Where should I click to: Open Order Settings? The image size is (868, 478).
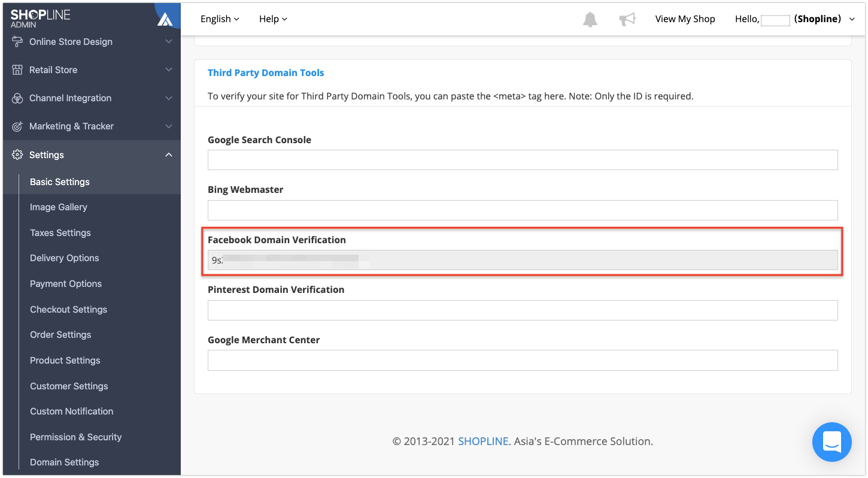pyautogui.click(x=60, y=334)
